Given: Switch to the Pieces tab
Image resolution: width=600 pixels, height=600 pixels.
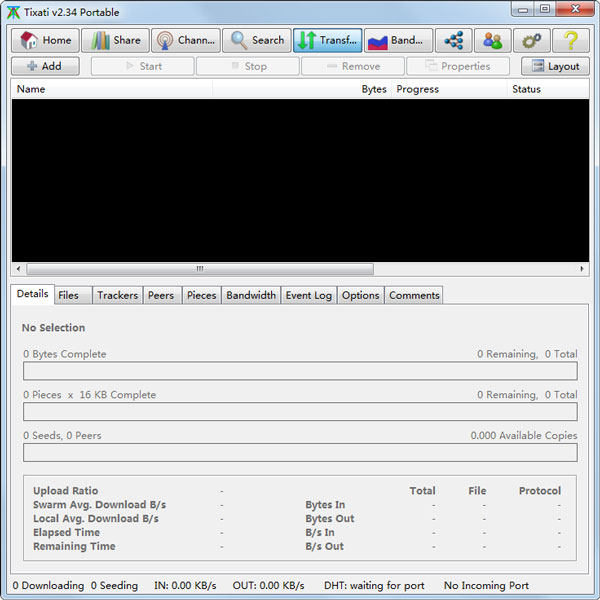Looking at the screenshot, I should click(202, 295).
